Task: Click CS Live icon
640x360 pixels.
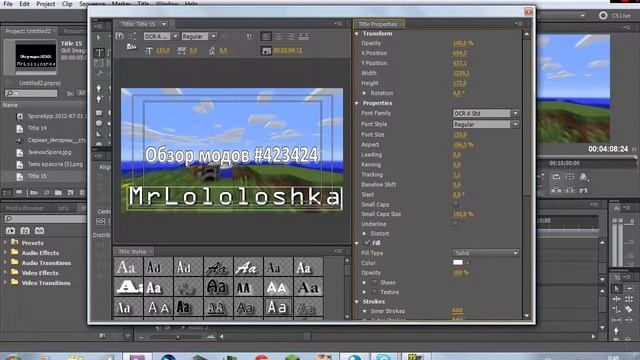Action: (603, 16)
